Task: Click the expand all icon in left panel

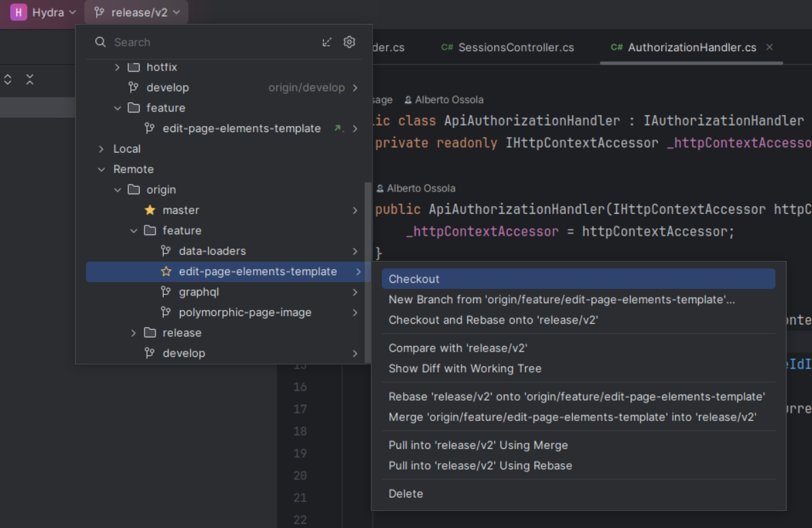Action: pos(8,80)
